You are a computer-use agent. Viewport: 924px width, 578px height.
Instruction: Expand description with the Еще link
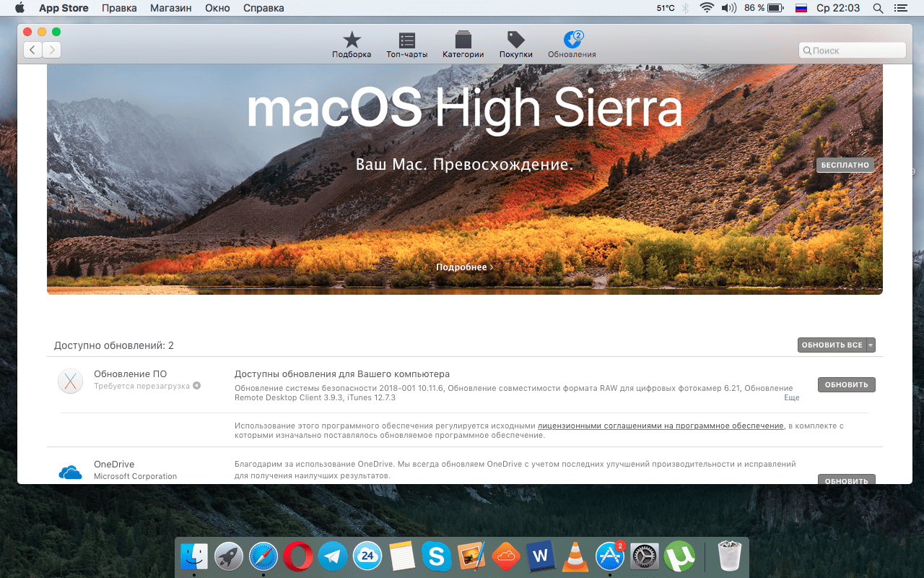[x=792, y=398]
